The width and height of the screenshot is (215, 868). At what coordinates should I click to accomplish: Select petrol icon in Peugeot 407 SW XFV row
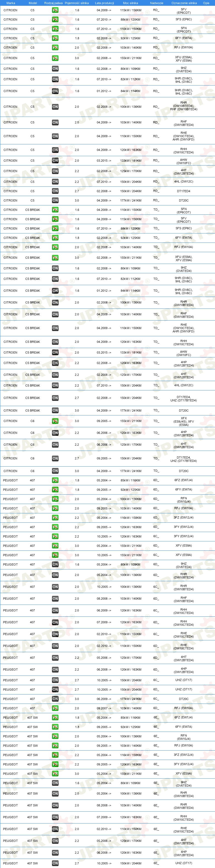click(x=55, y=774)
